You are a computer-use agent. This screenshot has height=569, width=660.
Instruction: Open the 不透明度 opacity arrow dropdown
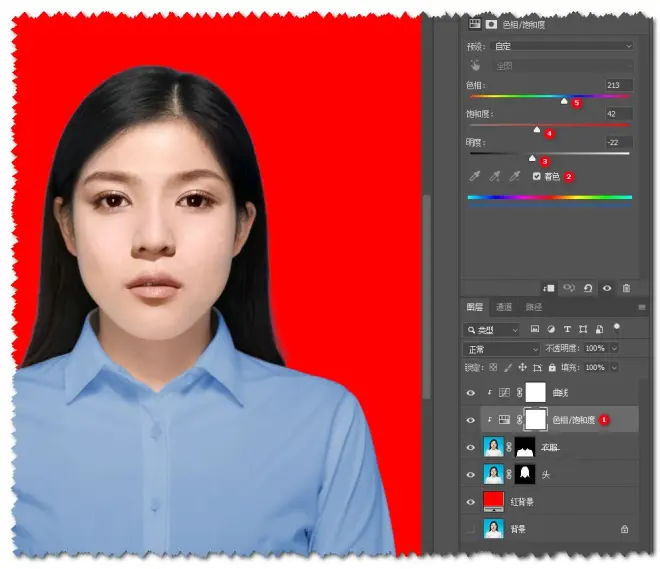coord(614,348)
